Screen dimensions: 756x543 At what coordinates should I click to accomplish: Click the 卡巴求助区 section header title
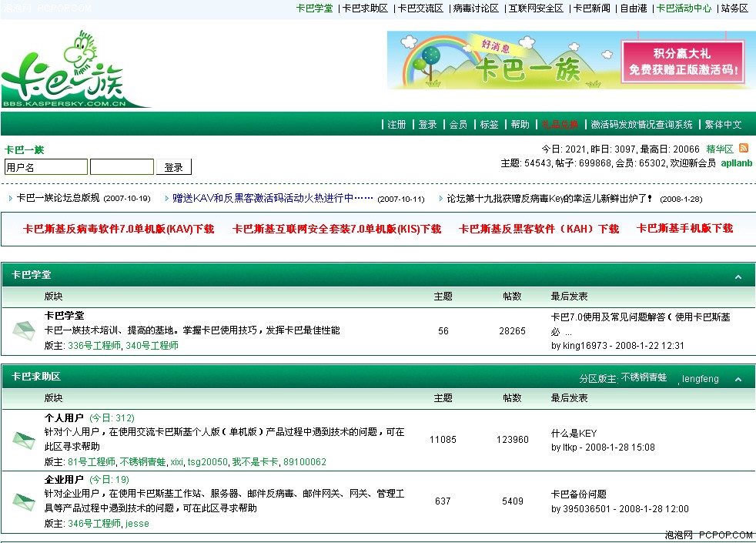[x=35, y=376]
